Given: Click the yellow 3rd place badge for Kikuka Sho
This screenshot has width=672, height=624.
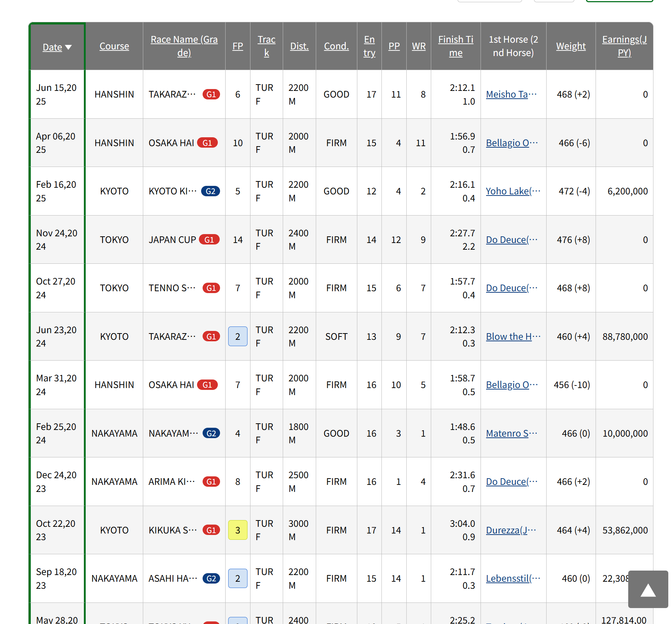Looking at the screenshot, I should click(238, 530).
